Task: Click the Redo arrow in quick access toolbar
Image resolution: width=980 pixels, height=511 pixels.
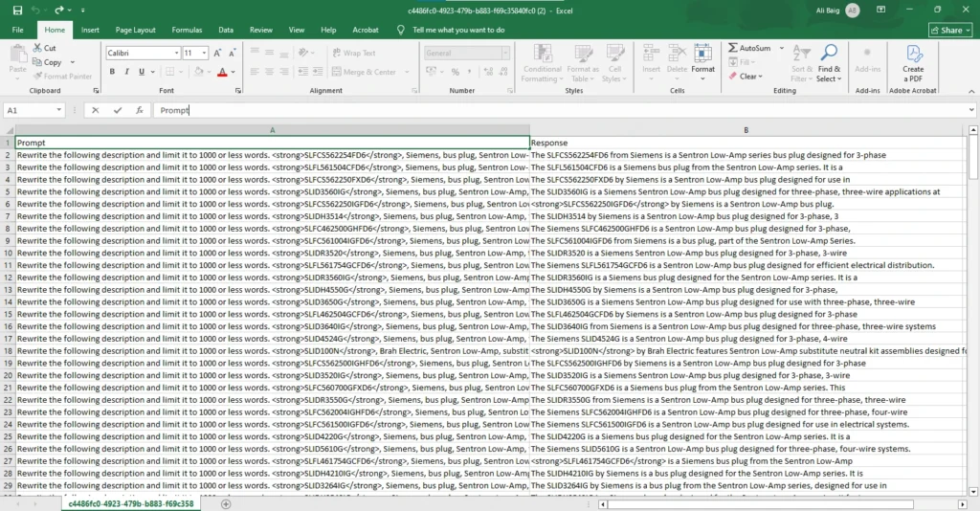Action: 58,10
